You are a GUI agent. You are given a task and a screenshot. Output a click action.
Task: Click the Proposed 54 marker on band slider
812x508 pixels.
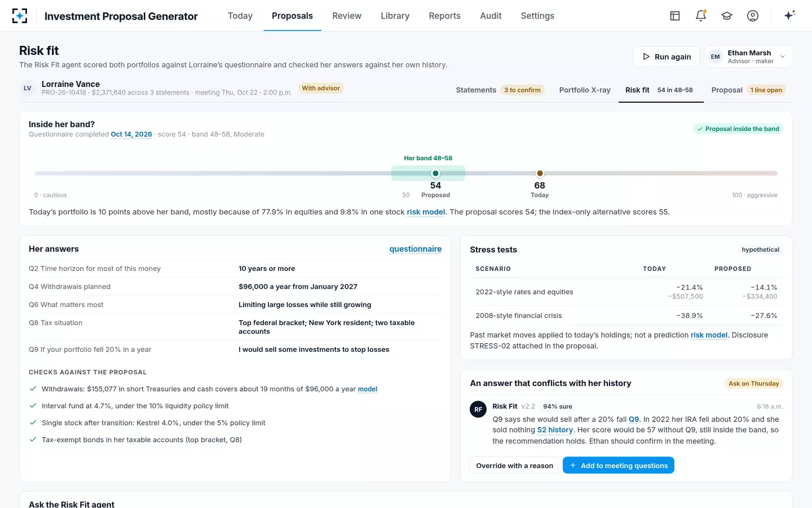[x=435, y=173]
